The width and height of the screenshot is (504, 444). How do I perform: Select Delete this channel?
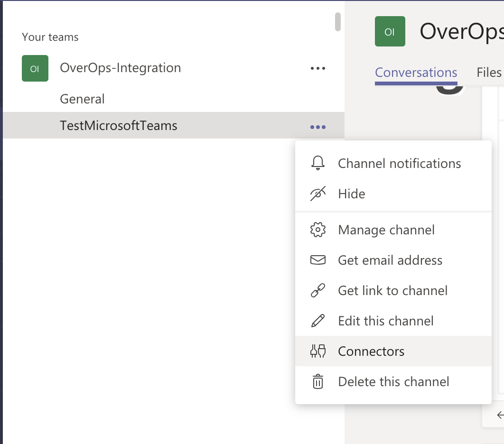(393, 382)
